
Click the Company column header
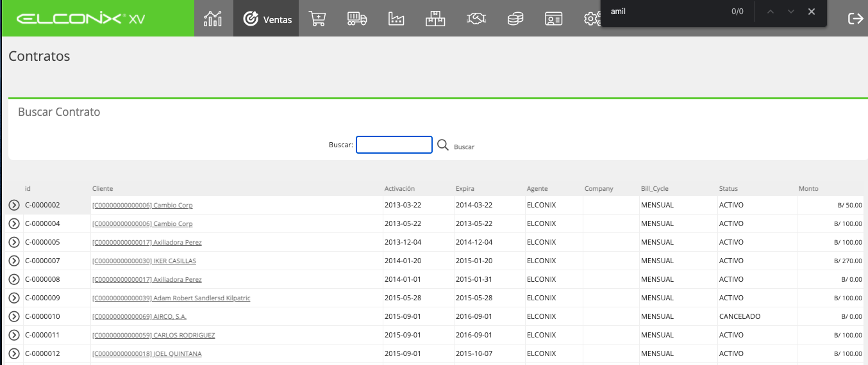click(x=599, y=188)
